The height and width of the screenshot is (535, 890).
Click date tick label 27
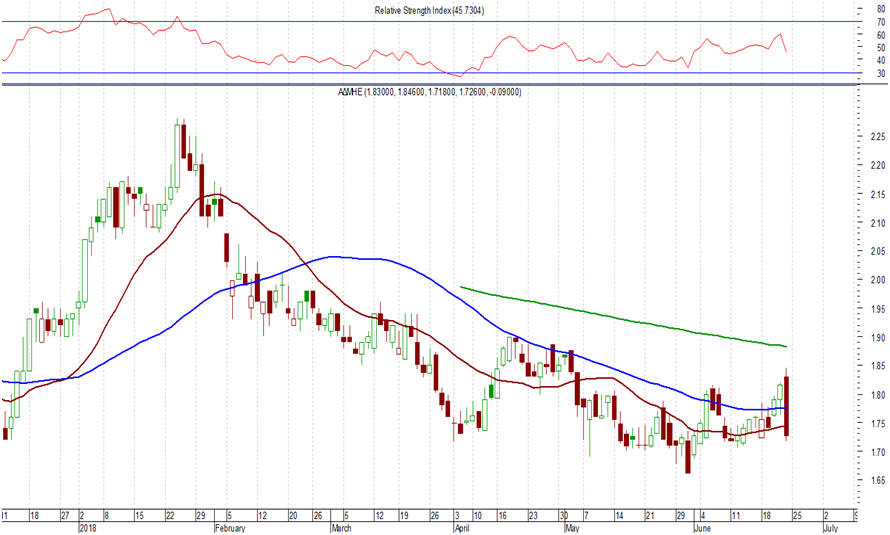[x=65, y=516]
